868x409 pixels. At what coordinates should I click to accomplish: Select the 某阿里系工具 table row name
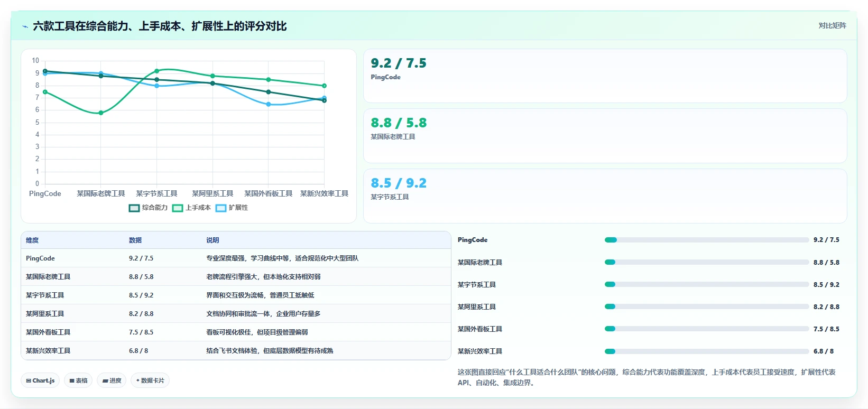click(45, 314)
